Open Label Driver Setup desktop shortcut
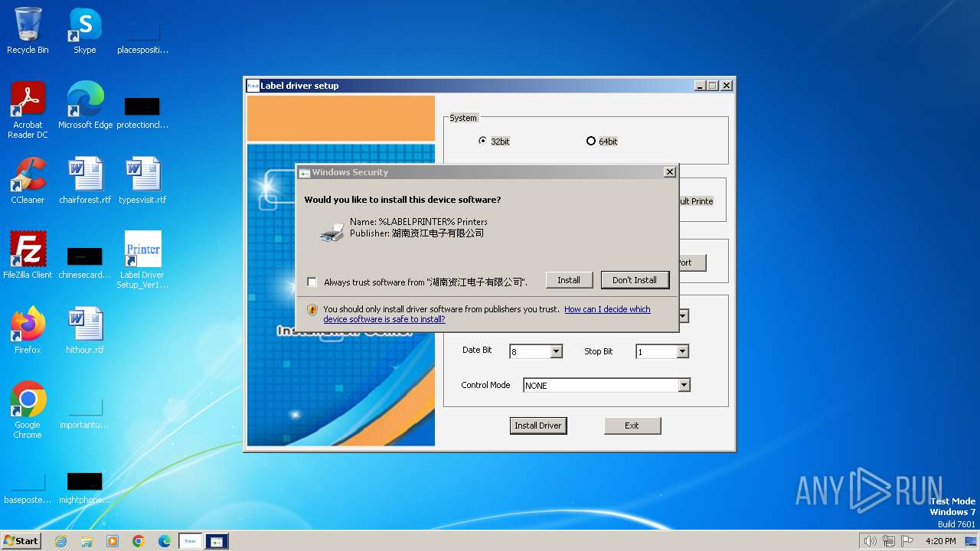The image size is (980, 551). click(142, 260)
